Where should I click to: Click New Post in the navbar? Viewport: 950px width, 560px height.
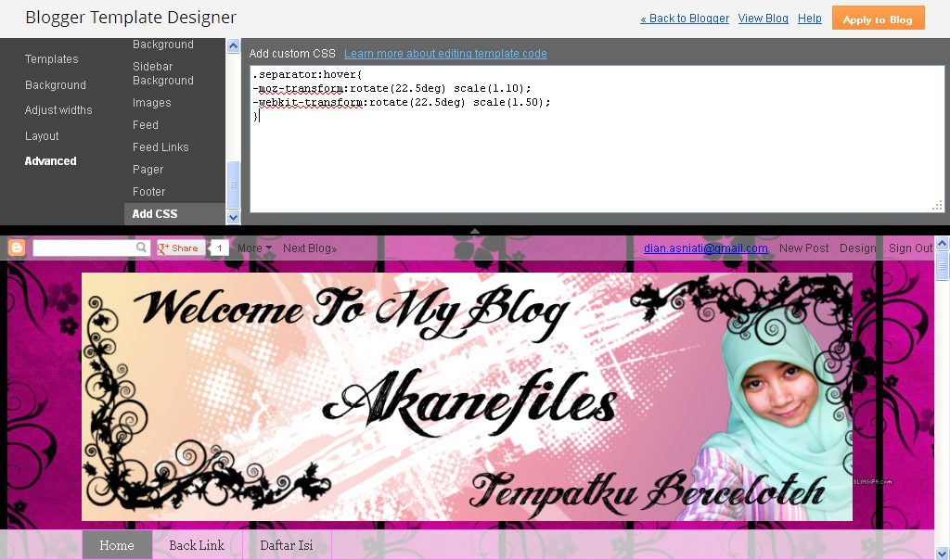pyautogui.click(x=803, y=248)
